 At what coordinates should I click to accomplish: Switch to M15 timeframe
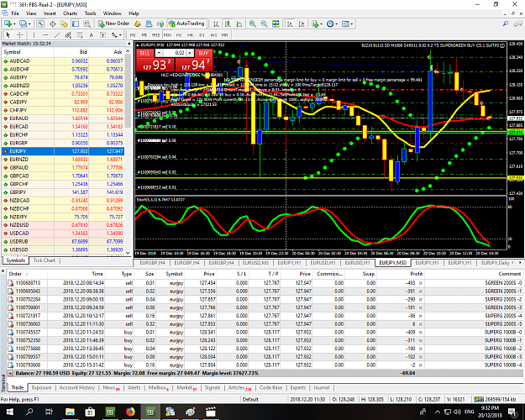point(155,34)
